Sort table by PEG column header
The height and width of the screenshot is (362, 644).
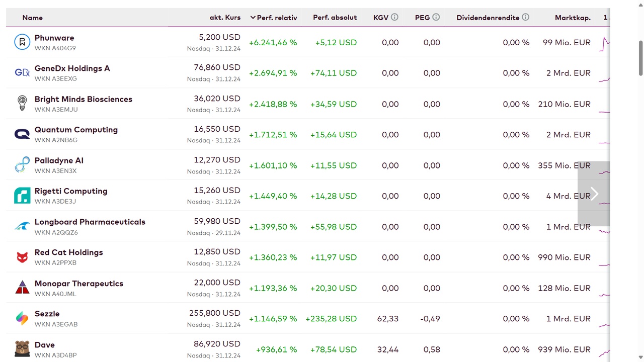(x=422, y=18)
